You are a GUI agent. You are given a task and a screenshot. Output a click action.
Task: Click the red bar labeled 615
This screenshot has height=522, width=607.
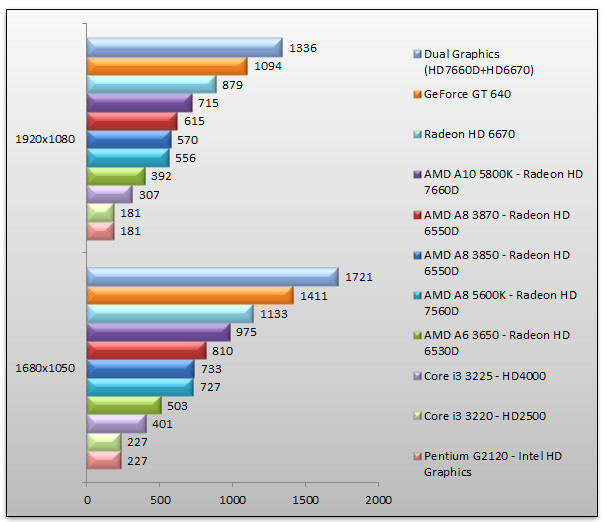(132, 121)
